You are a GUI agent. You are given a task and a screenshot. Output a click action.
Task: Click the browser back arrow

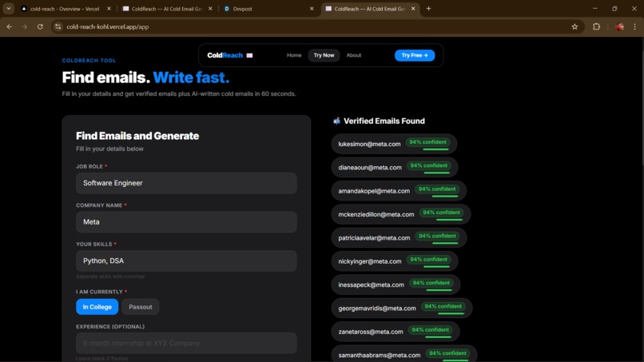tap(10, 26)
